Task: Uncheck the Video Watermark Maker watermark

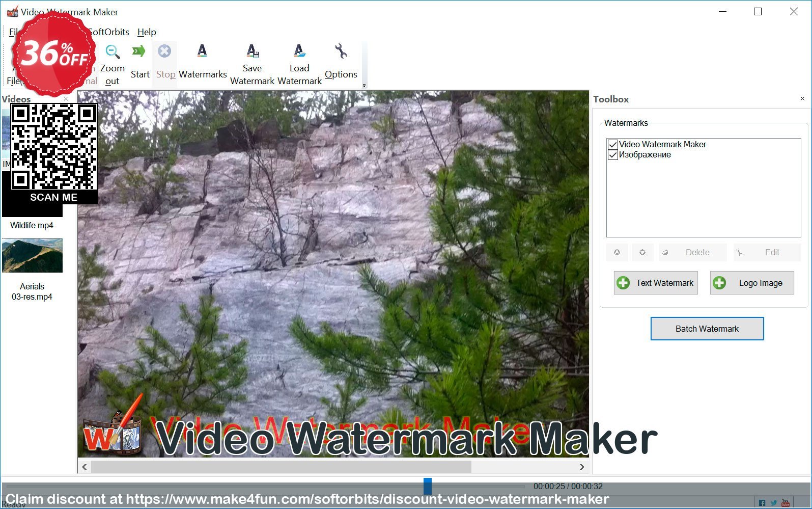Action: (x=613, y=145)
